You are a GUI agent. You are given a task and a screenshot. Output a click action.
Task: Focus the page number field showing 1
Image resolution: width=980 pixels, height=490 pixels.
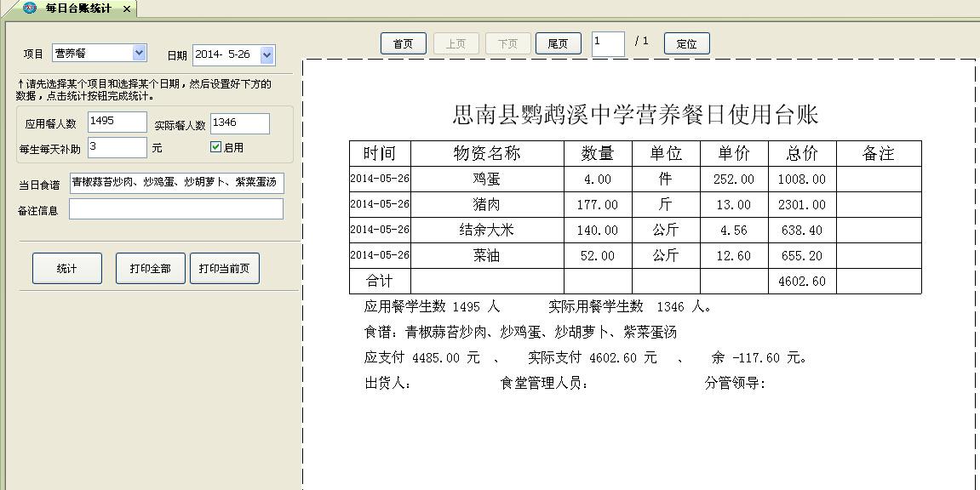[608, 44]
